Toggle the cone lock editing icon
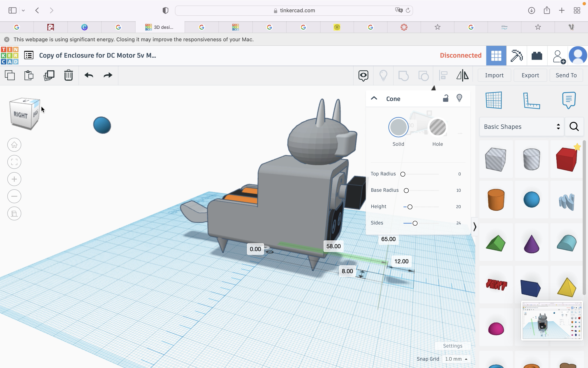This screenshot has width=588, height=368. pyautogui.click(x=445, y=98)
